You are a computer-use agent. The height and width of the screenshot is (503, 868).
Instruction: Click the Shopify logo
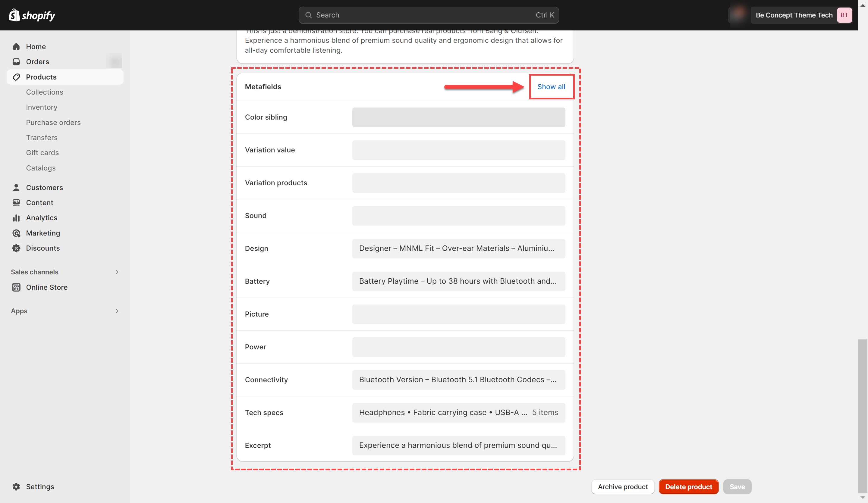32,15
